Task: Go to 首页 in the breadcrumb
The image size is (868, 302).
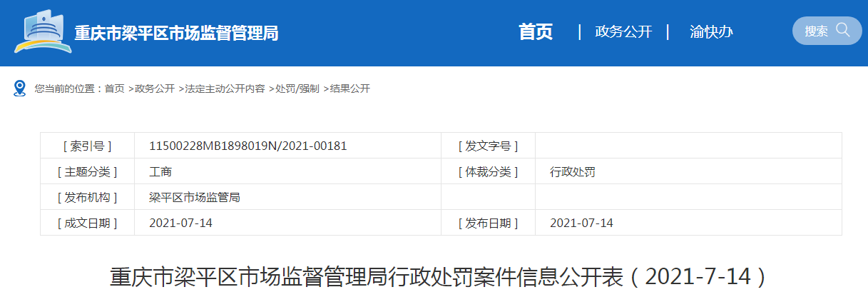Action: 114,89
